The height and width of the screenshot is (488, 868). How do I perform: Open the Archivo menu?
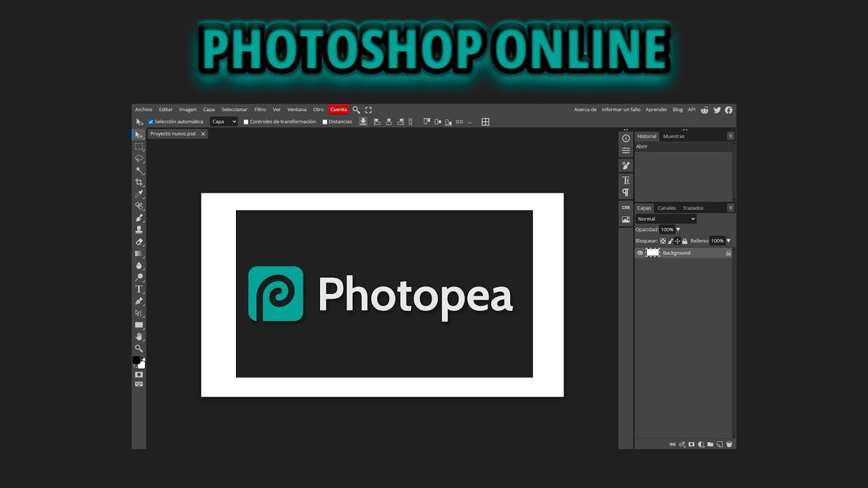pyautogui.click(x=144, y=110)
